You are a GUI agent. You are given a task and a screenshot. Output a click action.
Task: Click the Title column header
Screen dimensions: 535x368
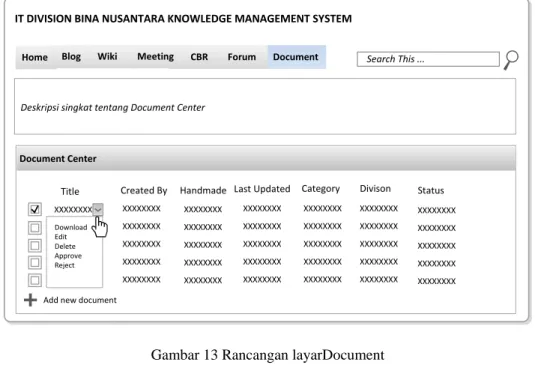[x=70, y=191]
